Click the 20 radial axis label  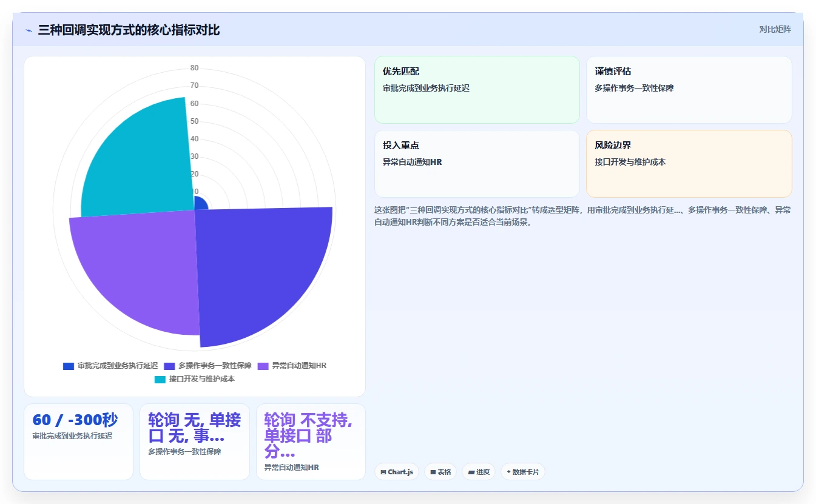[194, 174]
